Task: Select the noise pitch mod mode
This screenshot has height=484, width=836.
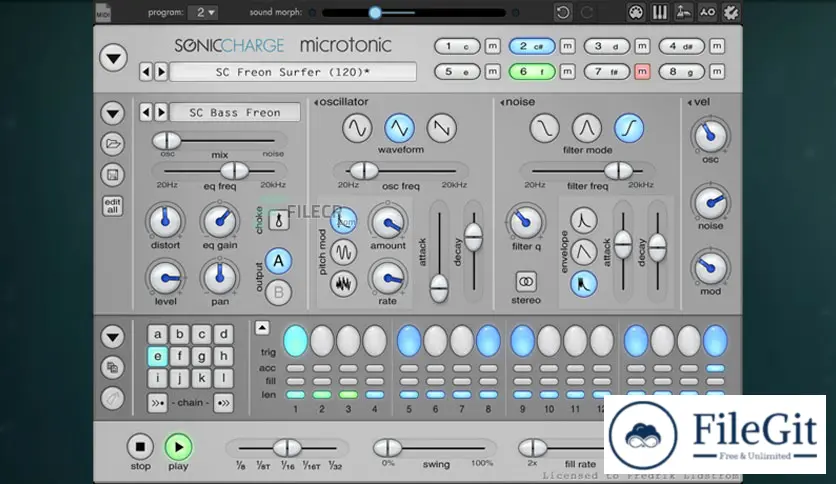Action: (x=343, y=284)
